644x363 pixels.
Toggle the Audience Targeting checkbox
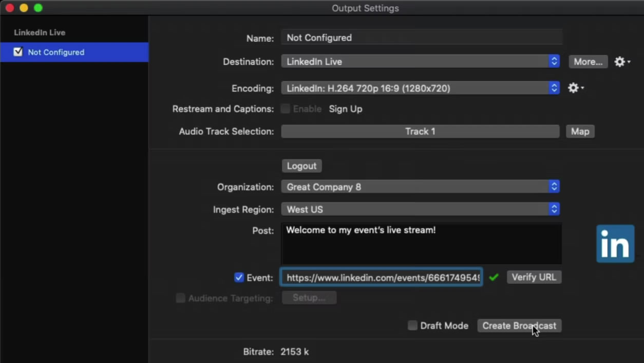180,298
